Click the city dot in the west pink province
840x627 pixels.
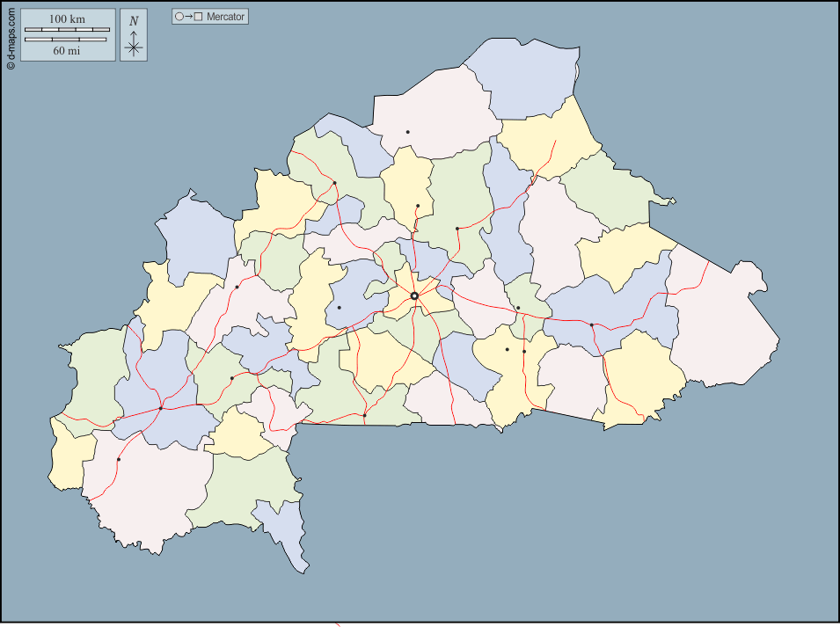coord(237,287)
